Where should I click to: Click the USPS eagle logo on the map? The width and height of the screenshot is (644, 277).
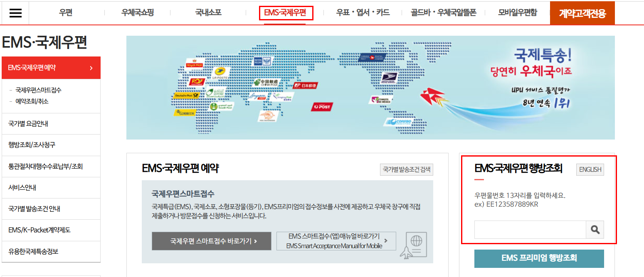(389, 77)
